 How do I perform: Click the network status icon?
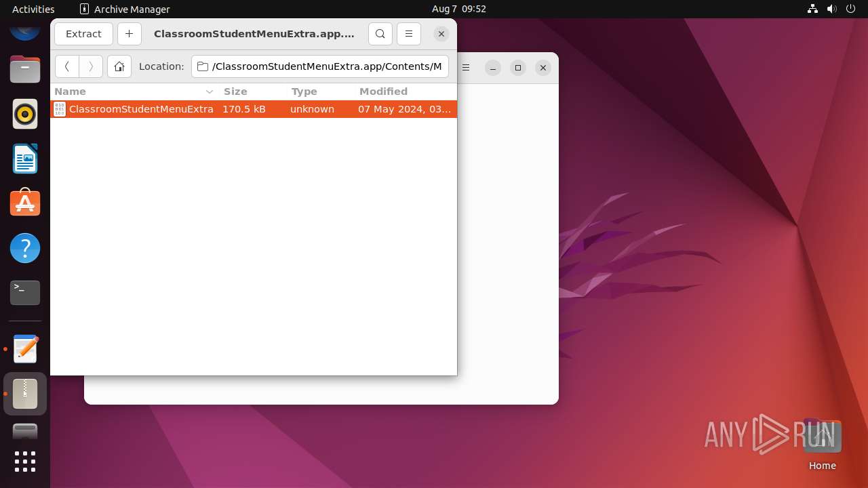pos(813,9)
